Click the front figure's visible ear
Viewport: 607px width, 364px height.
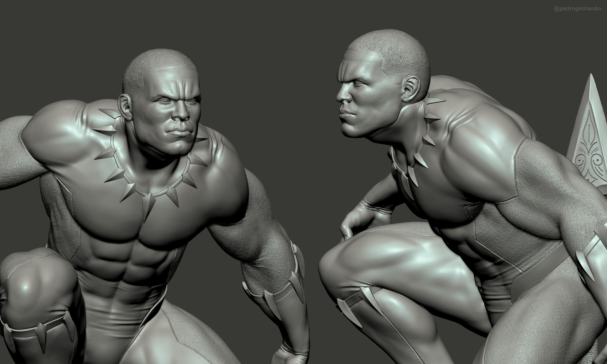click(126, 107)
